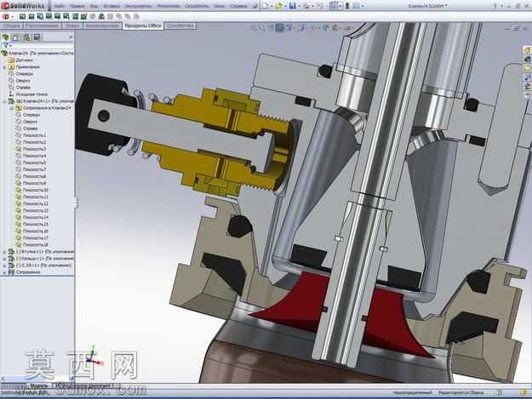
Task: Click the Rebuild traffic light icon
Action: click(x=347, y=6)
